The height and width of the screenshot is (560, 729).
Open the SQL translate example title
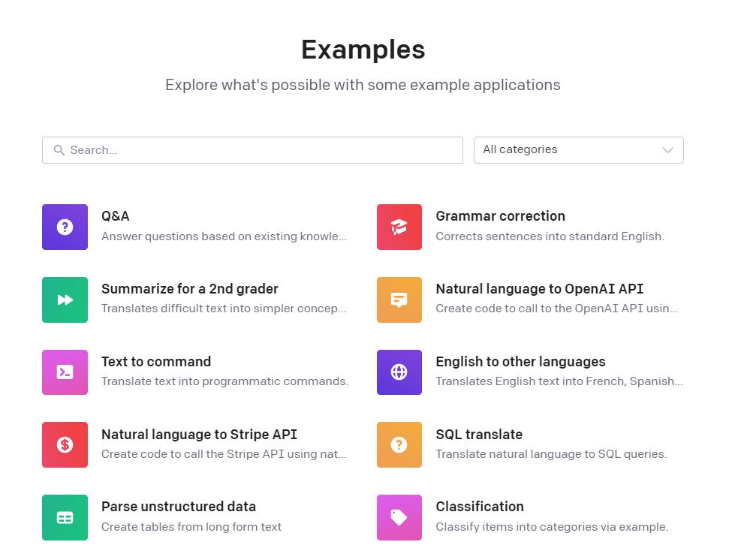479,435
